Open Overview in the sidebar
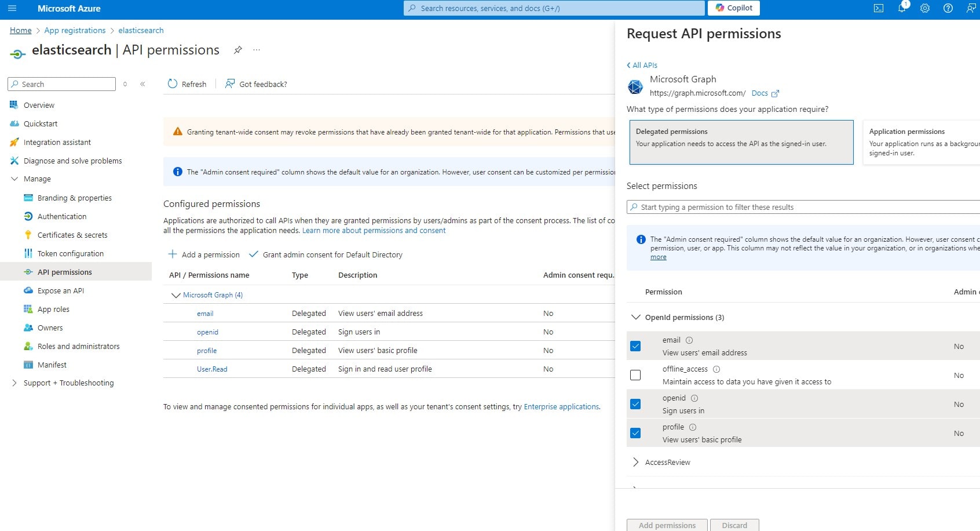Screen dimensions: 980x531 click(39, 105)
